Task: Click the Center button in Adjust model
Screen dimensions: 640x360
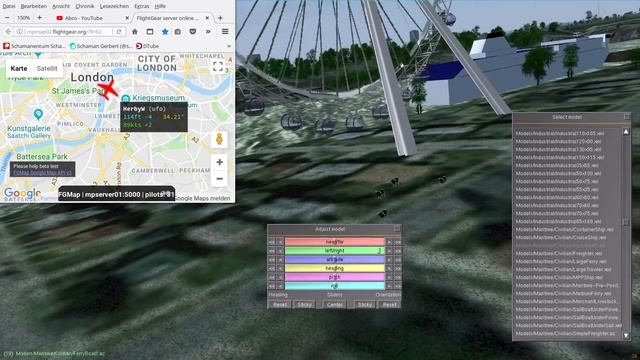Action: point(335,304)
